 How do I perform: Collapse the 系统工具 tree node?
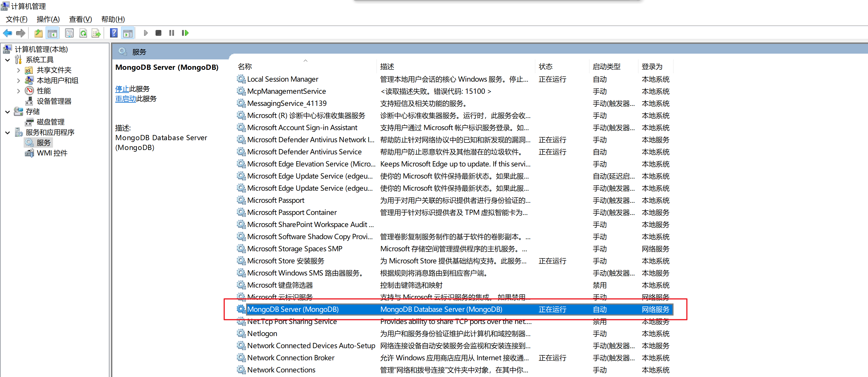pos(7,60)
